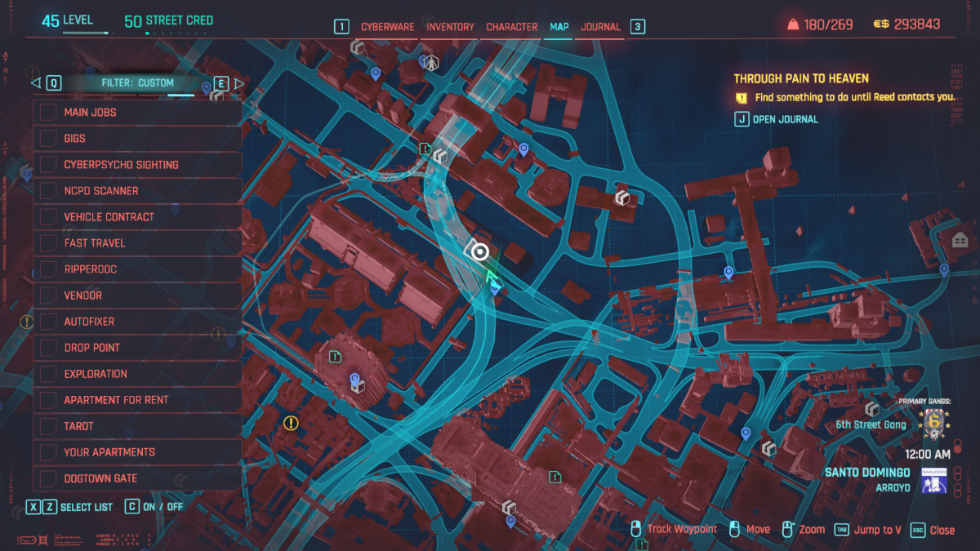
Task: Click Open Journal under the quest tracker
Action: point(785,119)
